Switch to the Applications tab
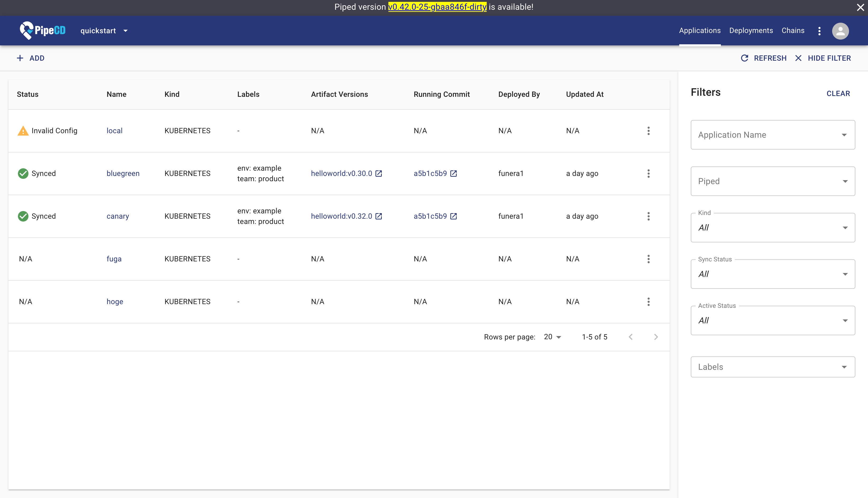Image resolution: width=868 pixels, height=498 pixels. [x=700, y=30]
